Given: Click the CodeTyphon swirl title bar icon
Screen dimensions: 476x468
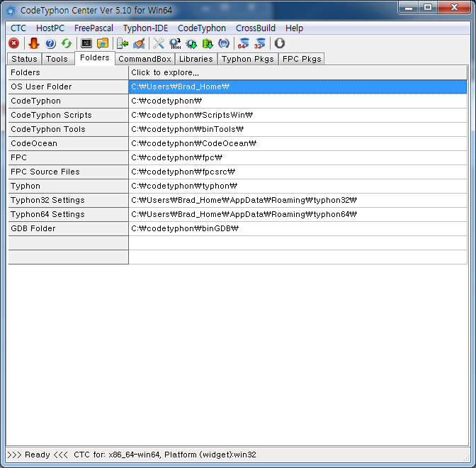Looking at the screenshot, I should [11, 11].
